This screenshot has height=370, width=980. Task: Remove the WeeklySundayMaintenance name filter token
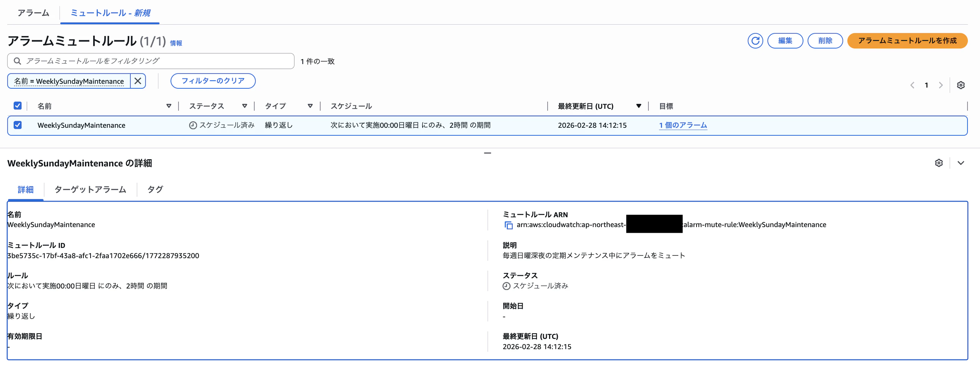point(138,81)
